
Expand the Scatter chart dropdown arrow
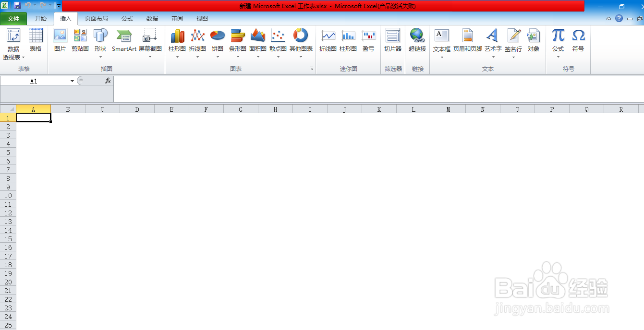coord(278,57)
